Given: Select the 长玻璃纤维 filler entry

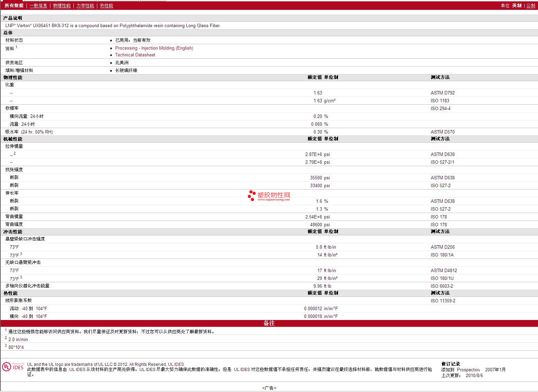Looking at the screenshot, I should 126,70.
